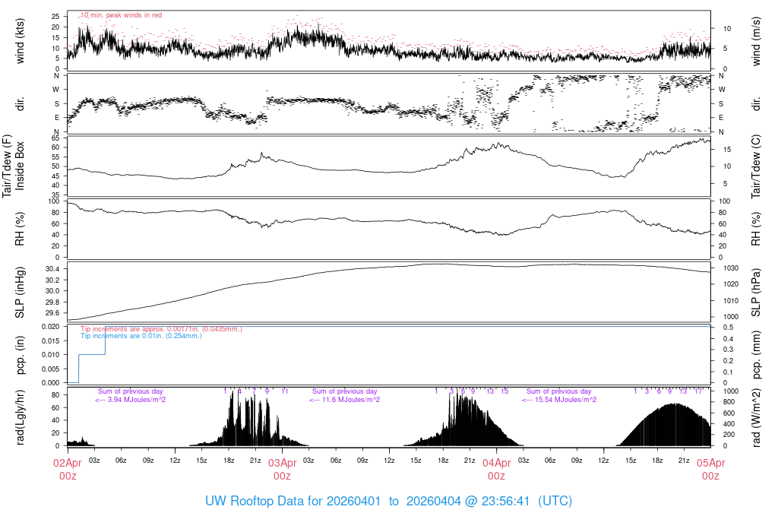Click the 'rad(Lgly/hr)' axis label
The height and width of the screenshot is (532, 778).
(21, 416)
